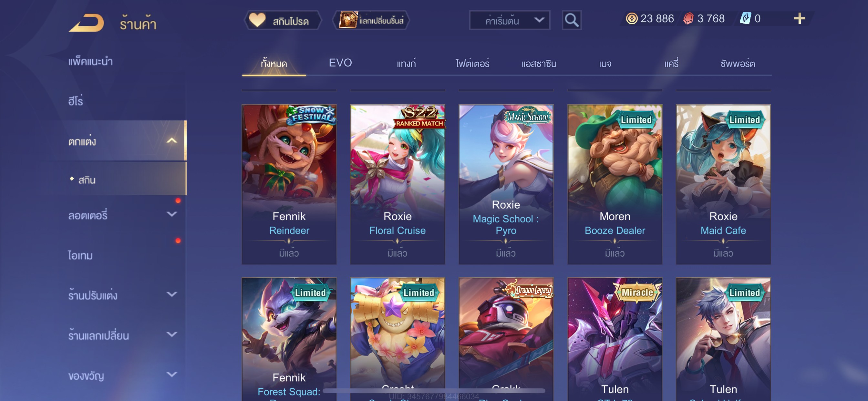Open the ฮีโร่ sidebar menu item
The height and width of the screenshot is (401, 868).
[x=76, y=101]
